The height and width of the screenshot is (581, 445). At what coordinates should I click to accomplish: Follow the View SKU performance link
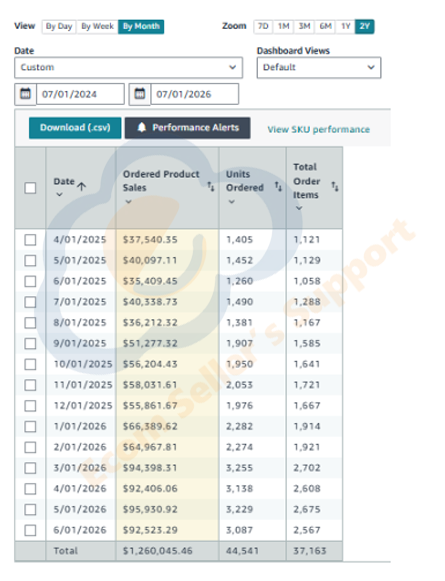[x=319, y=129]
